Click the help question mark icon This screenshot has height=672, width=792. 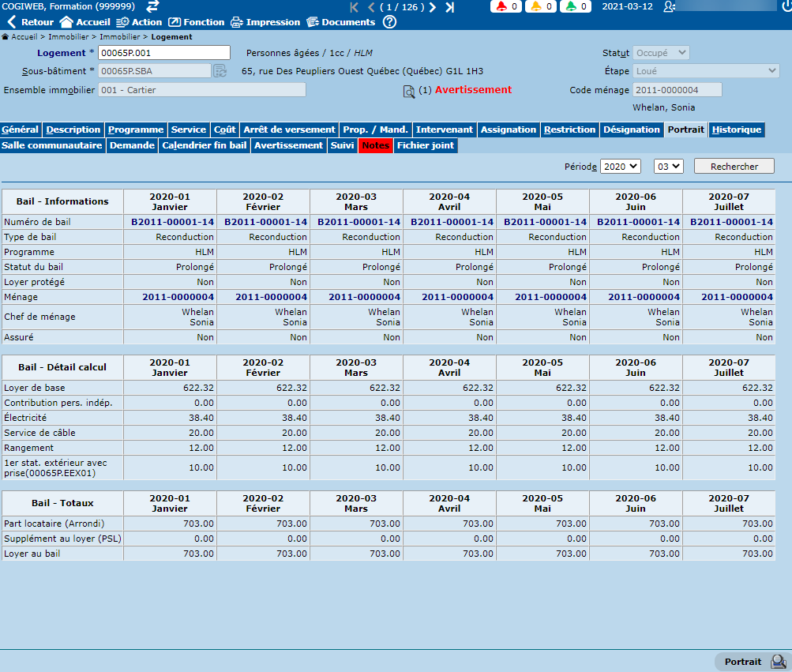point(389,22)
